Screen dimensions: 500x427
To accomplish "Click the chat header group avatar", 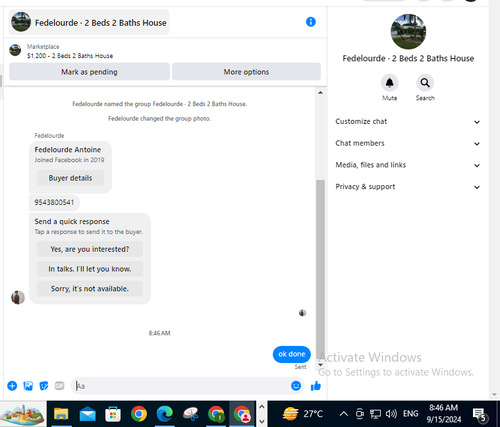I will [x=21, y=22].
